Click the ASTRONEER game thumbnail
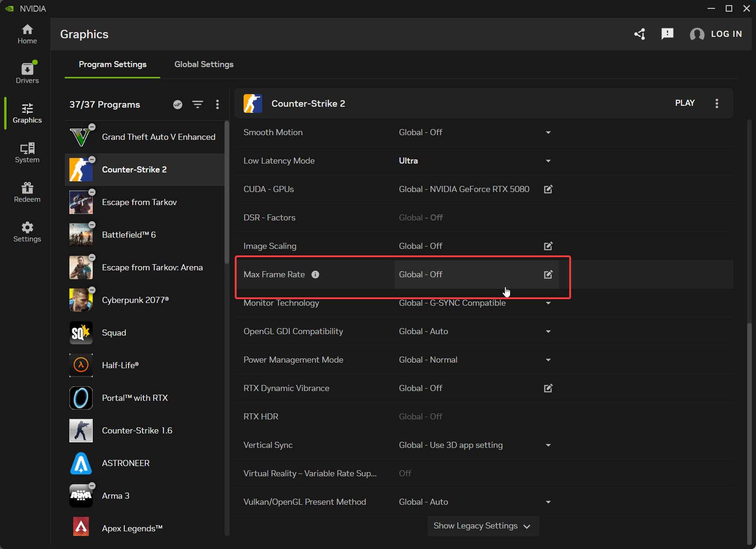This screenshot has width=756, height=549. coord(81,463)
